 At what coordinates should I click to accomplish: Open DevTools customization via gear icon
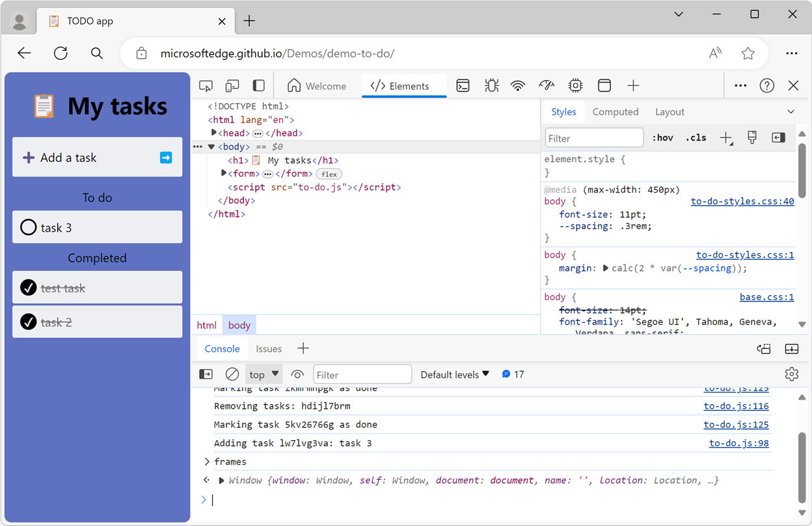coord(791,374)
